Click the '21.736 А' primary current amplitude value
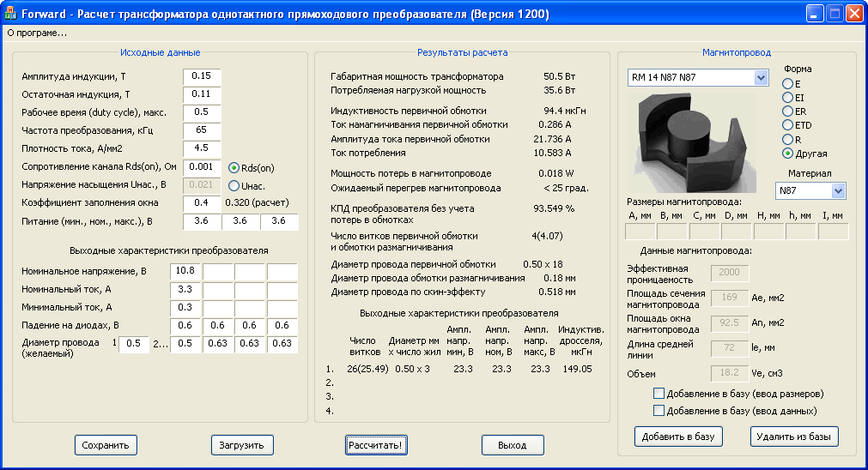This screenshot has width=868, height=470. (x=552, y=139)
